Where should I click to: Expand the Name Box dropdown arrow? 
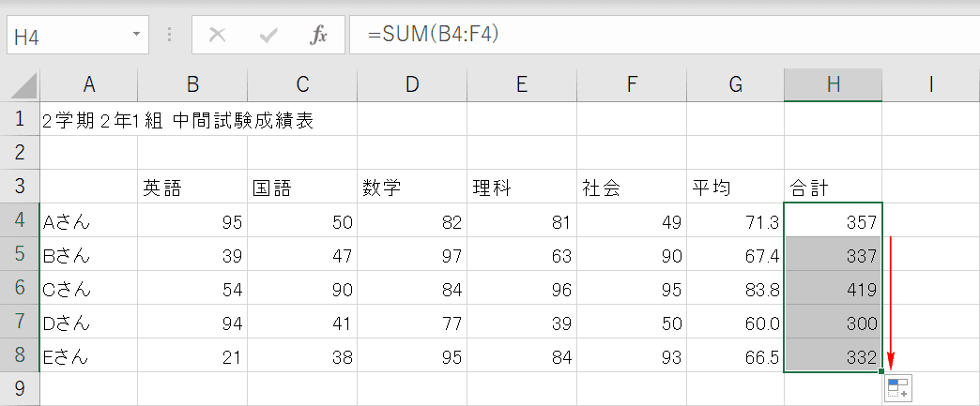(136, 35)
